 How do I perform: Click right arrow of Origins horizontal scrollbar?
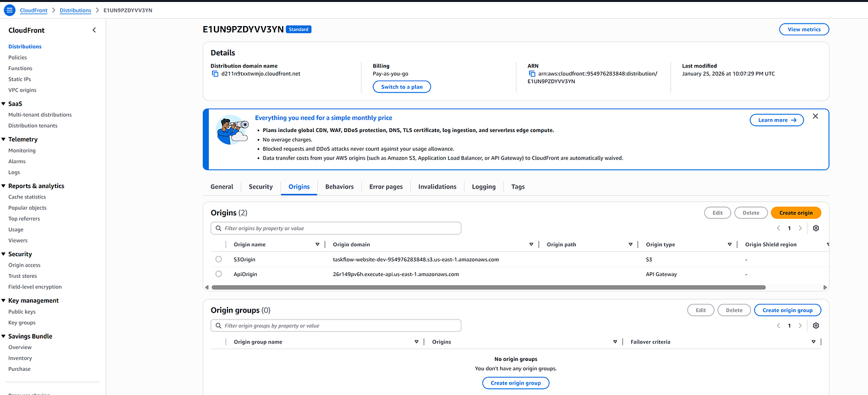pyautogui.click(x=825, y=288)
